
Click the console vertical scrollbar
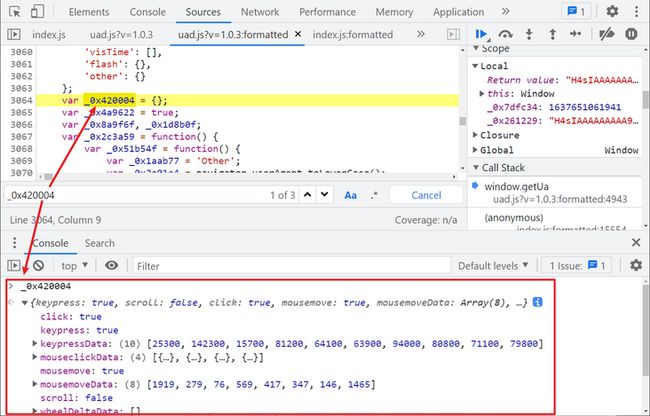point(645,346)
